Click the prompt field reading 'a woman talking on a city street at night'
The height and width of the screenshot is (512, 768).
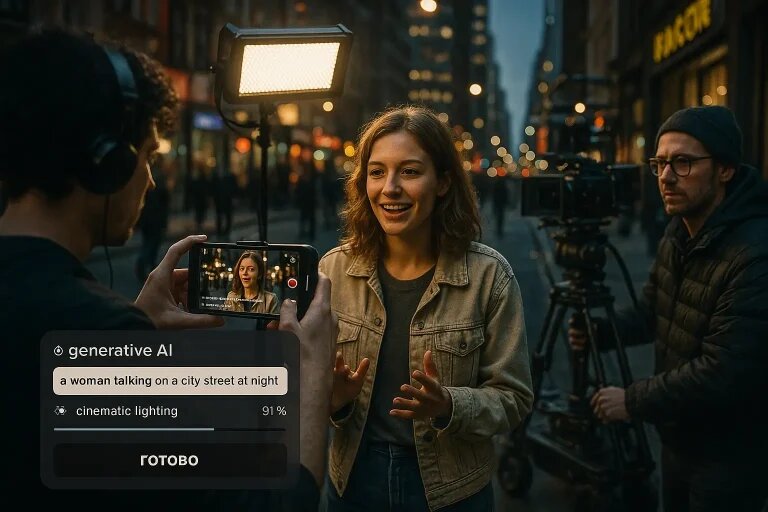pyautogui.click(x=170, y=381)
